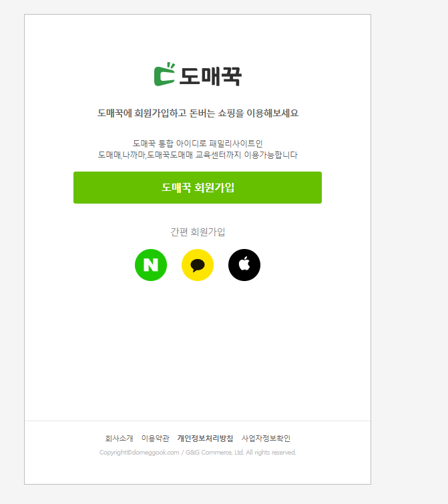Click the 도매꾹 회원가입 green button
Viewport: 448px width, 504px height.
[x=198, y=188]
